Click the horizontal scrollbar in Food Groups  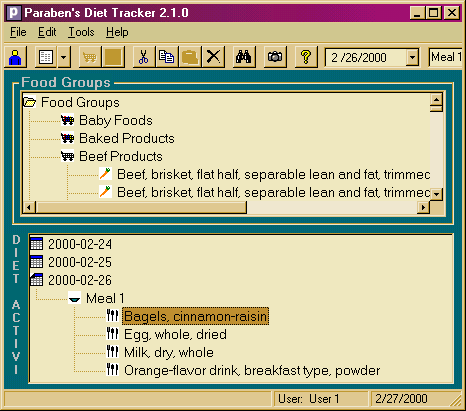pyautogui.click(x=226, y=207)
